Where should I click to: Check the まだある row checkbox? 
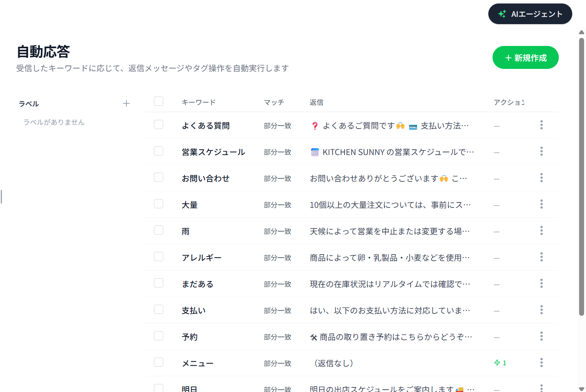[159, 283]
